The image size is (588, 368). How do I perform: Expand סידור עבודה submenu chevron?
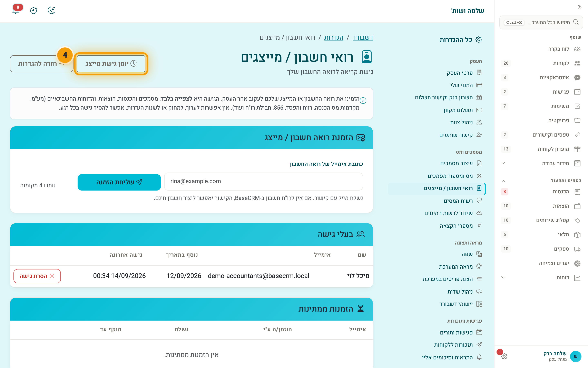click(x=503, y=163)
